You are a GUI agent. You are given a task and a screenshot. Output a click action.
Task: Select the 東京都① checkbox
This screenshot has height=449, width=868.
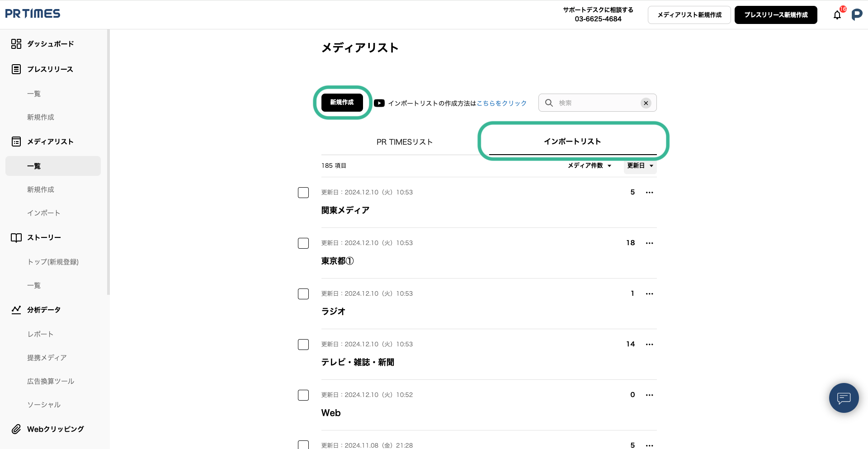coord(303,243)
